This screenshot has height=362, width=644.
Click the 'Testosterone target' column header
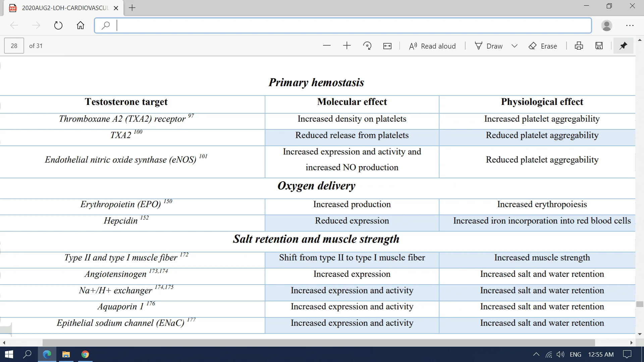pos(126,102)
